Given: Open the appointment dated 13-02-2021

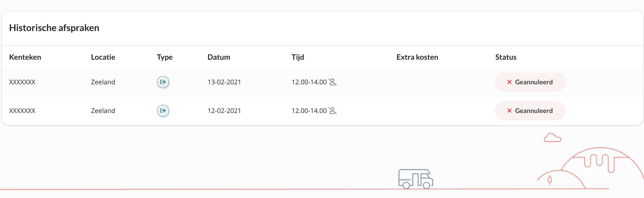Looking at the screenshot, I should coord(322,82).
